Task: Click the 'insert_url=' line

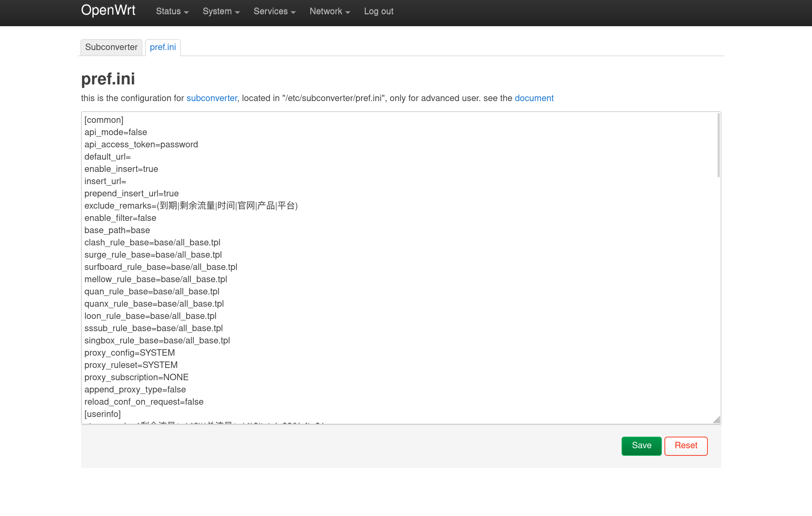Action: pos(105,181)
